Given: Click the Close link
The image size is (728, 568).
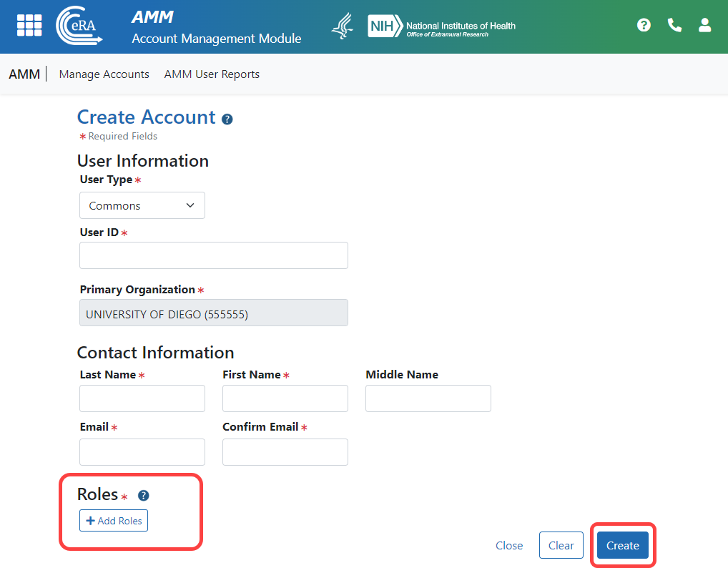Looking at the screenshot, I should tap(509, 545).
